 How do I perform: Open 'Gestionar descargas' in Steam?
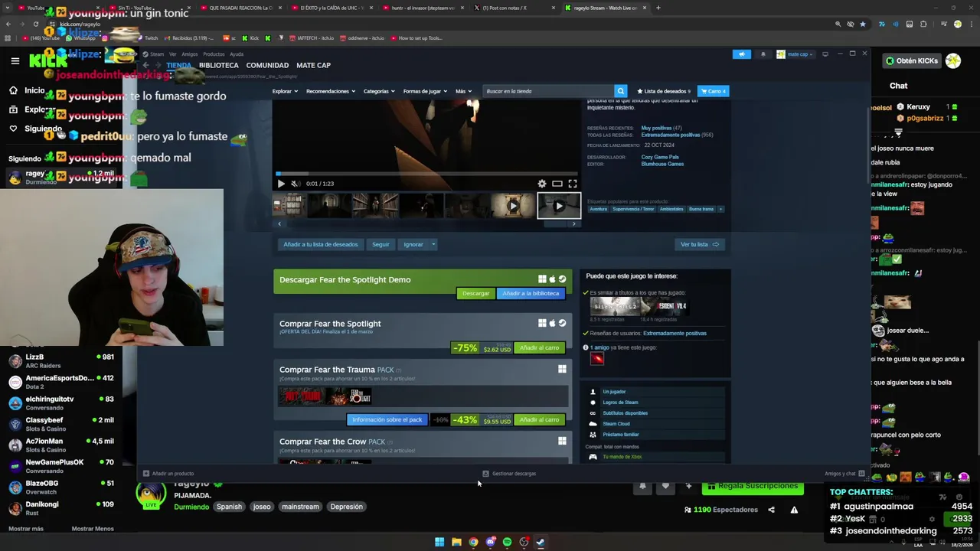[x=509, y=474]
